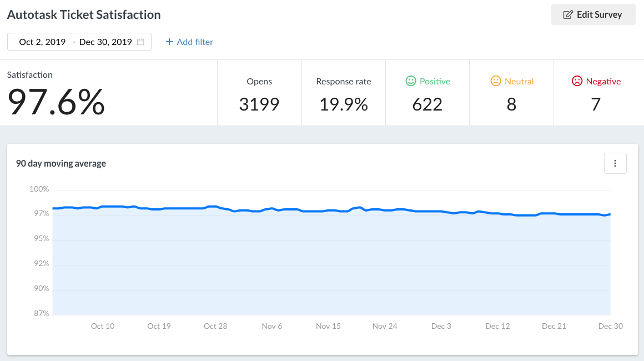Click the Oct 10 axis label
Image resolution: width=644 pixels, height=361 pixels.
pyautogui.click(x=103, y=326)
